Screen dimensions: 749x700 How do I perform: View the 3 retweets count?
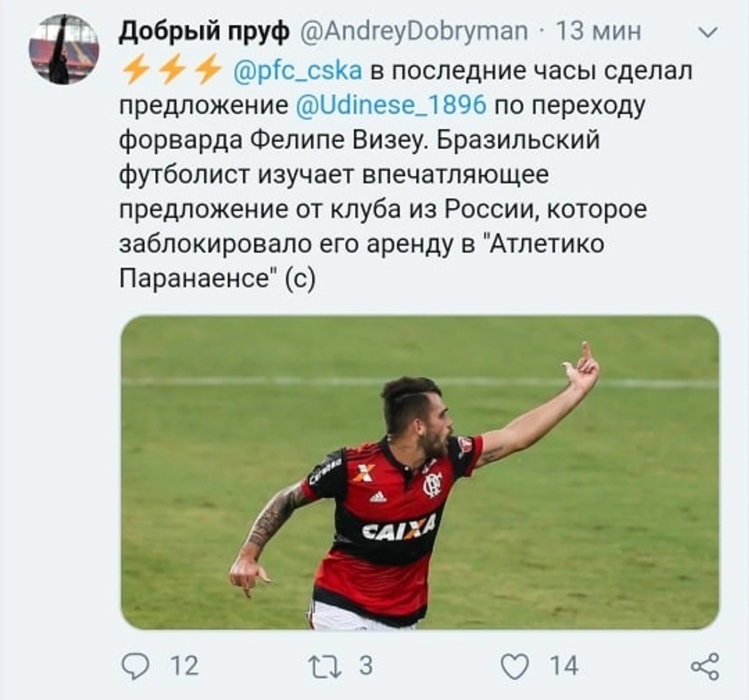click(366, 666)
